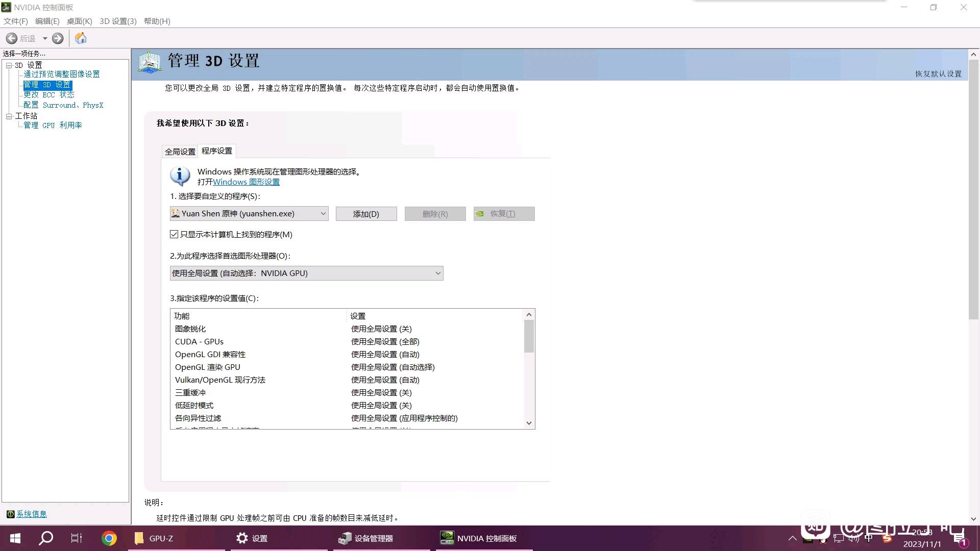Switch to the 全局设置 tab
The width and height of the screenshot is (980, 551).
[x=180, y=152]
